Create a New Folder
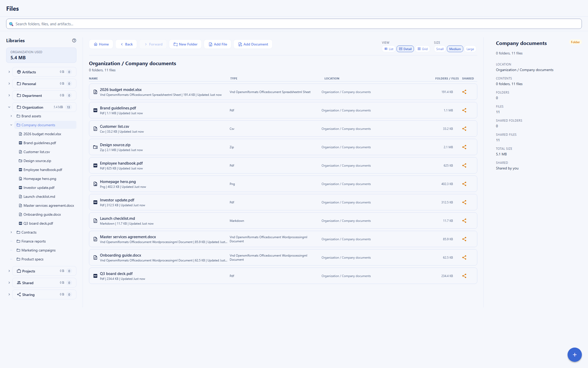This screenshot has width=588, height=368. [185, 44]
